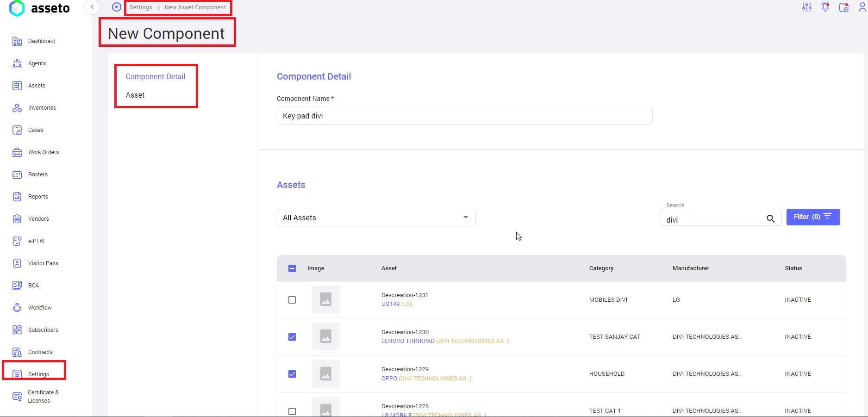Viewport: 868px width, 417px height.
Task: Open the Dashboard icon in sidebar
Action: [17, 41]
